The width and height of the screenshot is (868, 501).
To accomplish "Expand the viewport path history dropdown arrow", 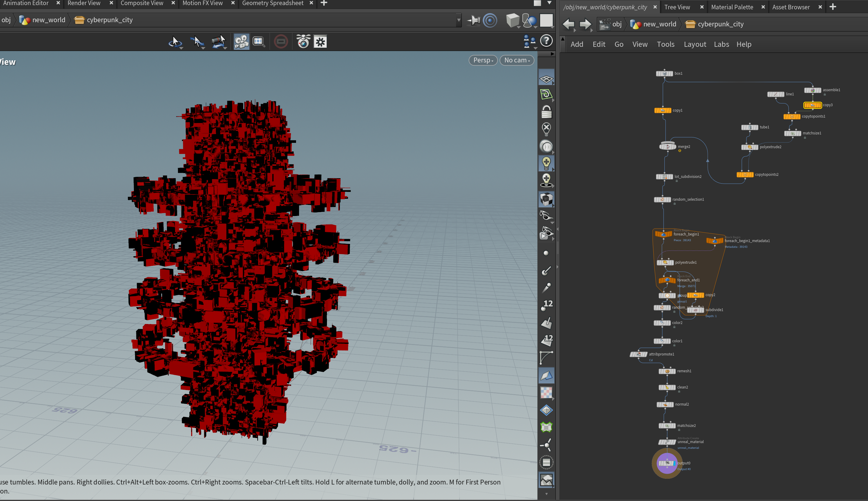I will pos(458,20).
